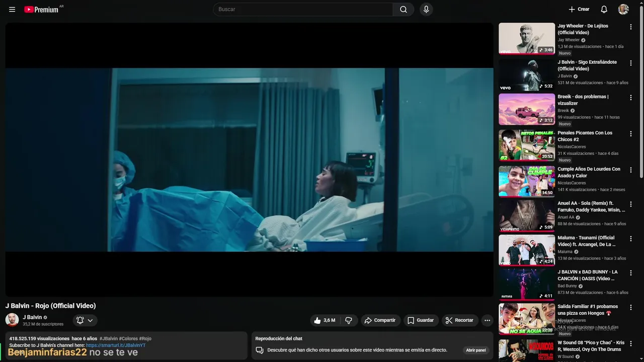
Task: Open title J Balvin - Sigo Extrañándote
Action: point(587,65)
